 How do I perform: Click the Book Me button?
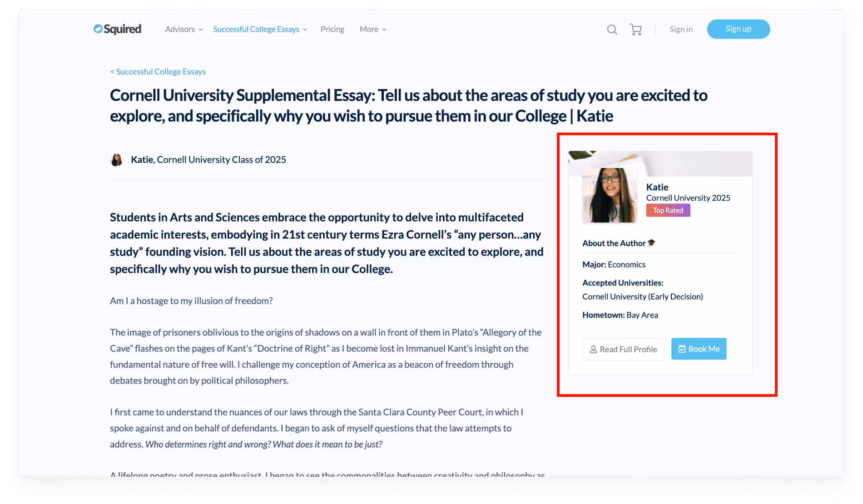[x=699, y=349]
